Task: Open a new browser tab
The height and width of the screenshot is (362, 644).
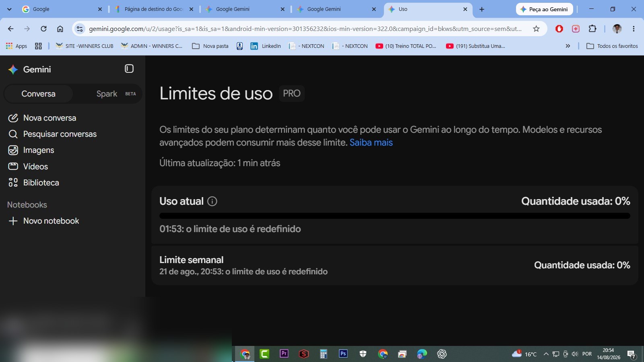Action: click(x=482, y=9)
